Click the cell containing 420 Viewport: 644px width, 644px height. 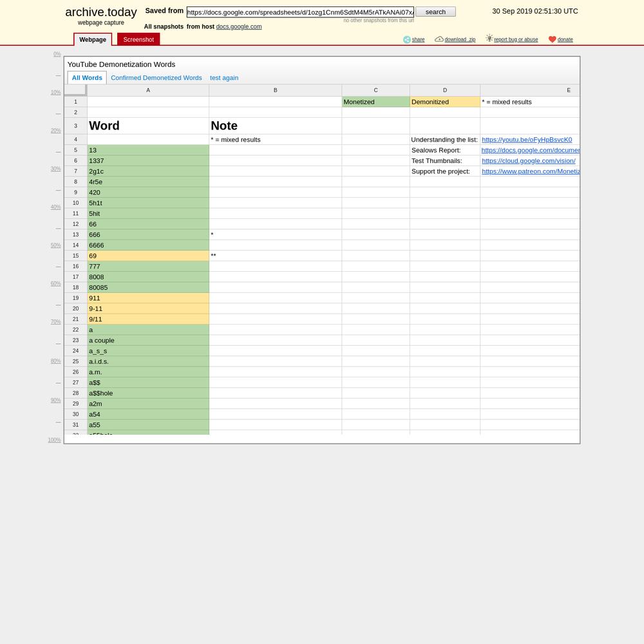148,193
